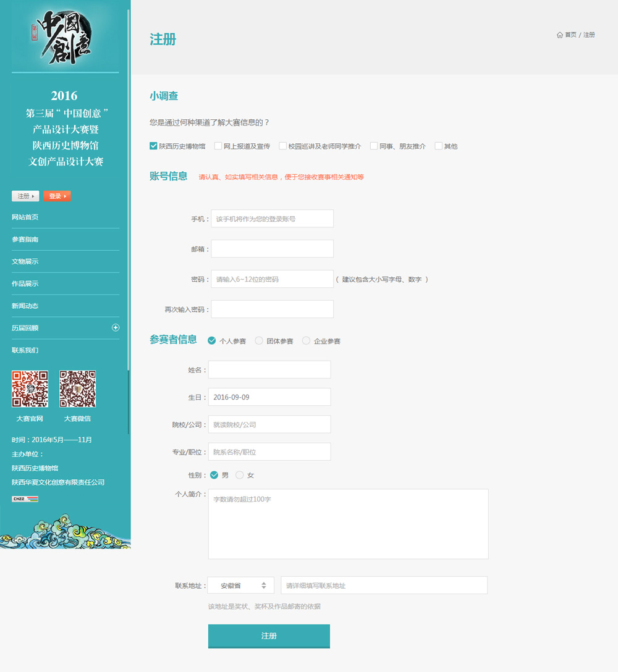The image size is (618, 672).
Task: Click the CNZZ statistics badge icon
Action: [x=25, y=498]
